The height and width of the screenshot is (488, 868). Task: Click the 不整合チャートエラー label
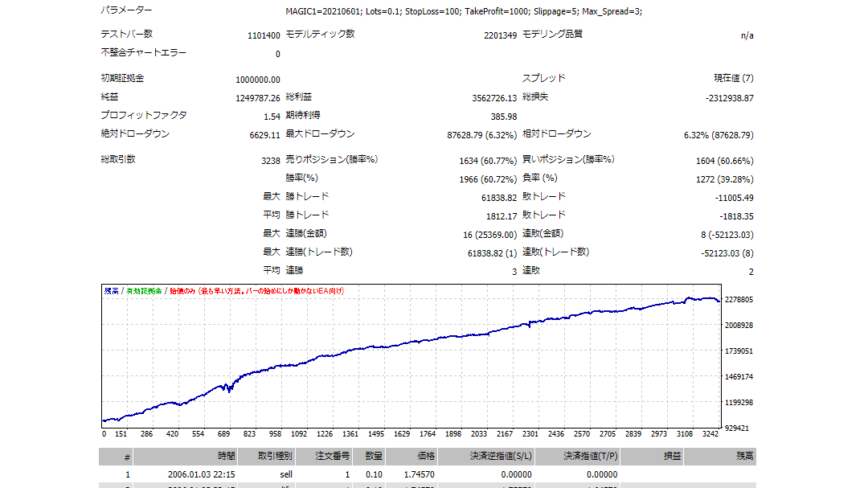click(x=143, y=52)
